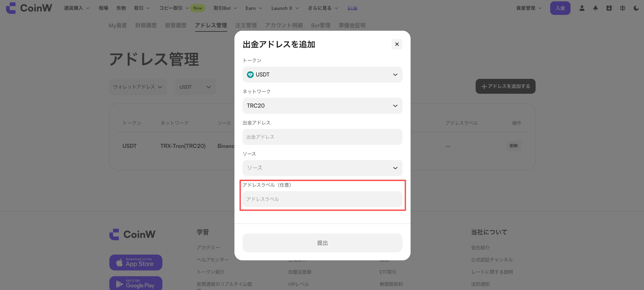Open the 資産管理 dropdown
This screenshot has height=290, width=644.
[x=529, y=8]
